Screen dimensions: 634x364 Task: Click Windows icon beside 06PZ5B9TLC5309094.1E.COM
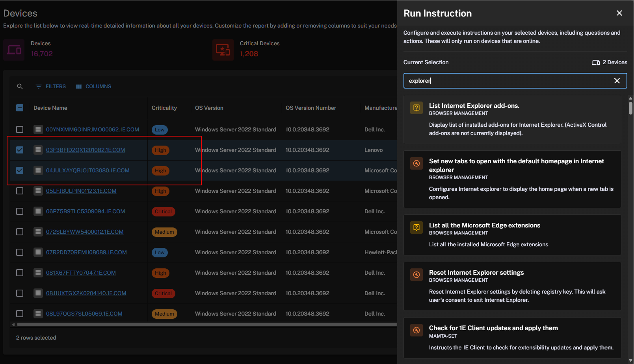38,211
